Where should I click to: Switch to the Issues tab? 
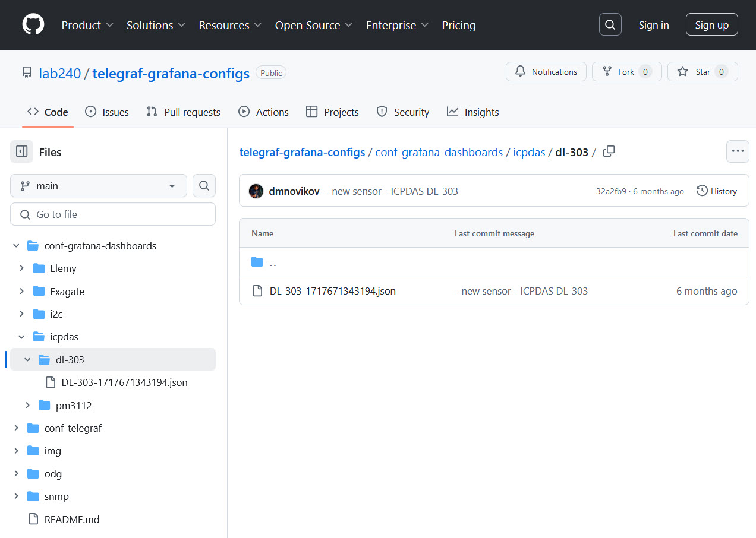pos(107,112)
